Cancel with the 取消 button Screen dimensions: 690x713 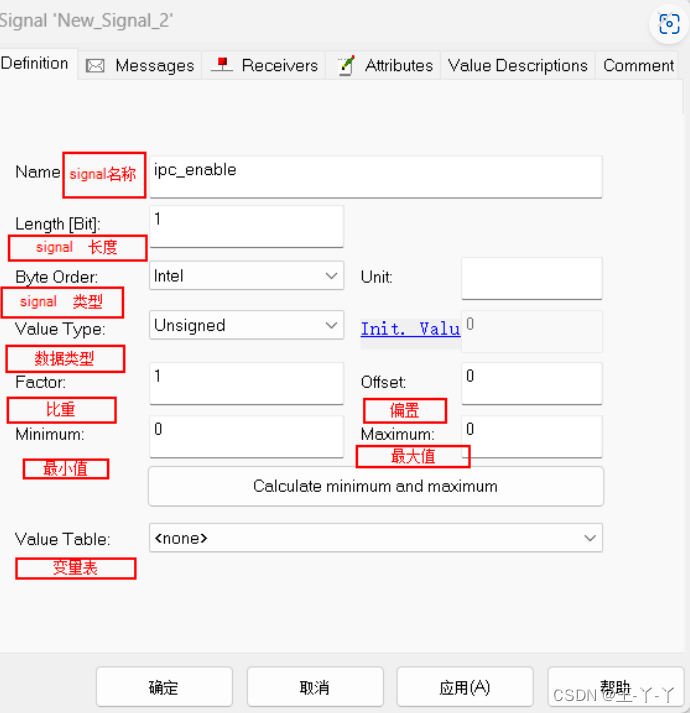point(315,687)
